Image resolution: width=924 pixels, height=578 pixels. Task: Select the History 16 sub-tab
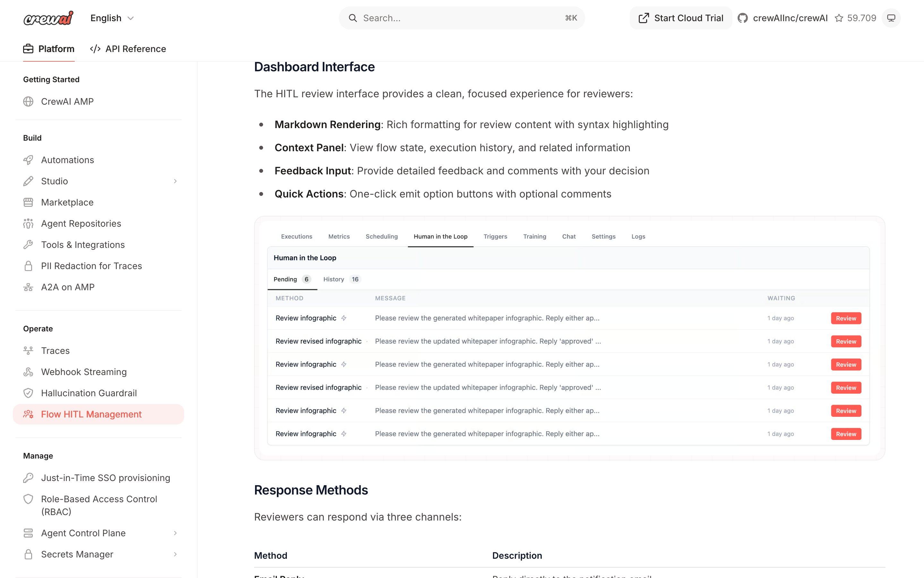tap(342, 279)
